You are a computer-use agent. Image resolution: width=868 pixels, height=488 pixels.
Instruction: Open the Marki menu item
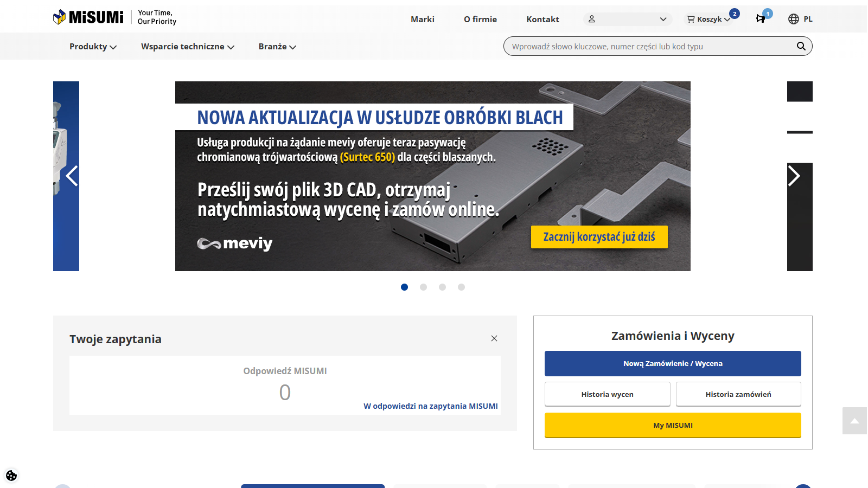click(422, 19)
